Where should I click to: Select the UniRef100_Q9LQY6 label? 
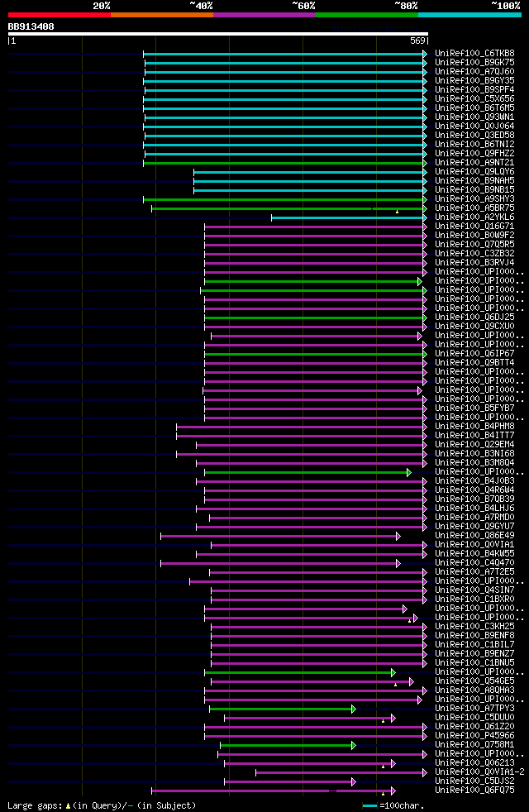point(474,172)
